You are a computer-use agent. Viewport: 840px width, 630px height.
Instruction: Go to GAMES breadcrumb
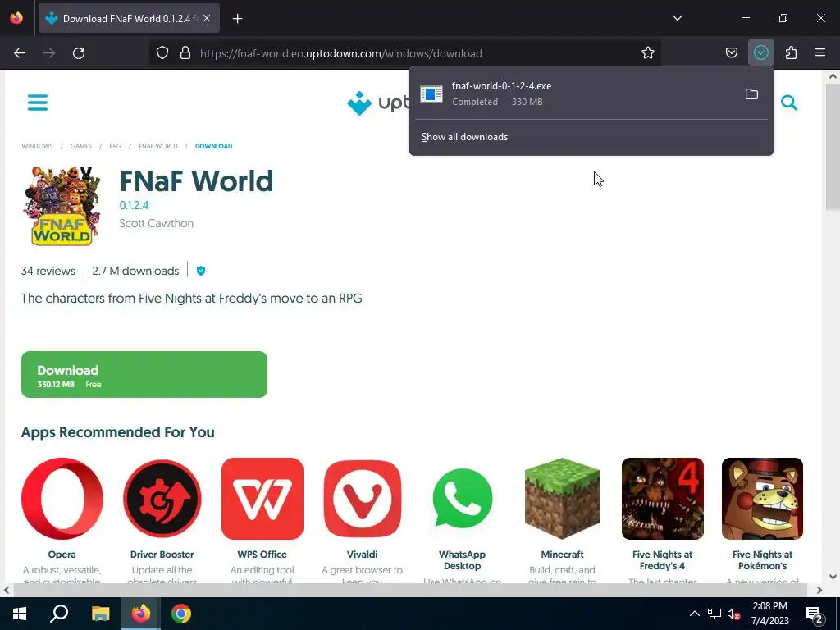81,146
